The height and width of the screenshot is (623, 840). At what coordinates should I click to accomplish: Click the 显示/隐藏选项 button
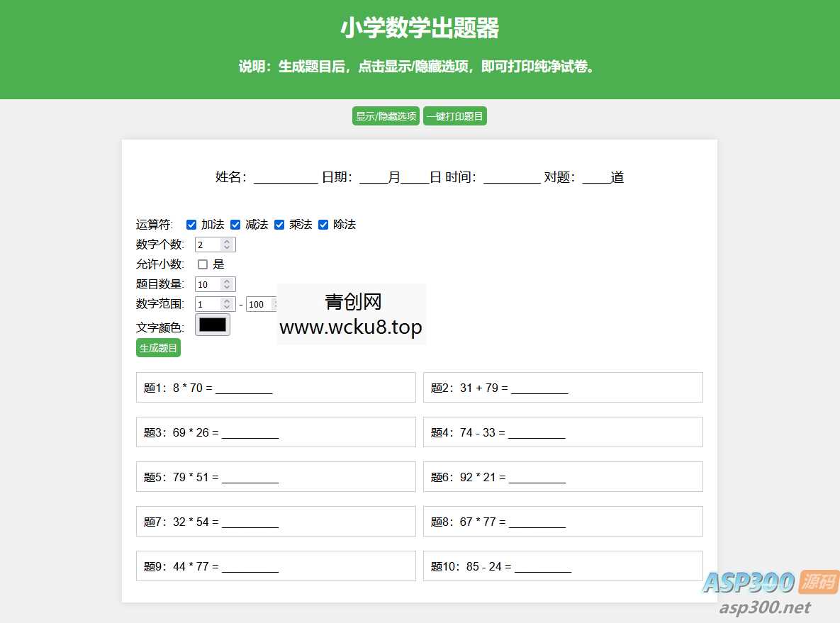[386, 116]
